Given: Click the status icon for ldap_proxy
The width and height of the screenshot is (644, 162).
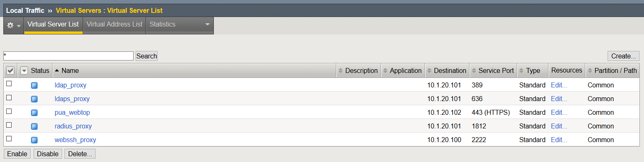Looking at the screenshot, I should coord(34,85).
